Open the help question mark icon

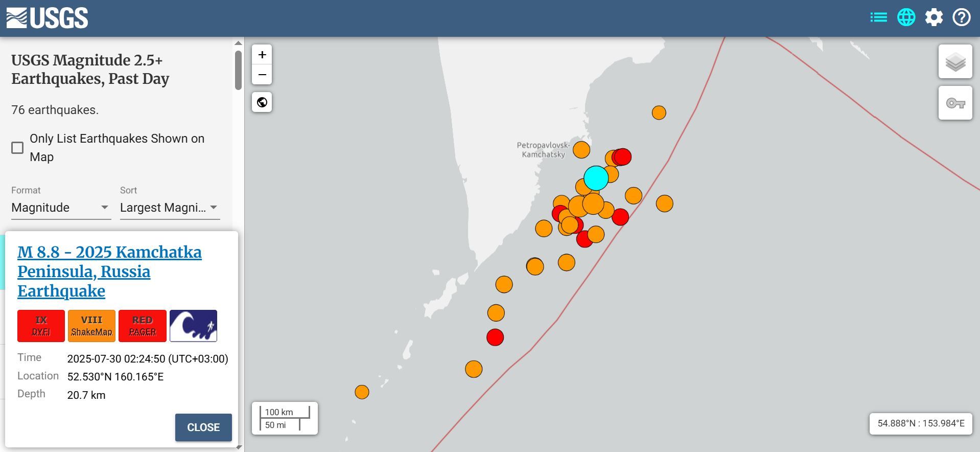[961, 17]
